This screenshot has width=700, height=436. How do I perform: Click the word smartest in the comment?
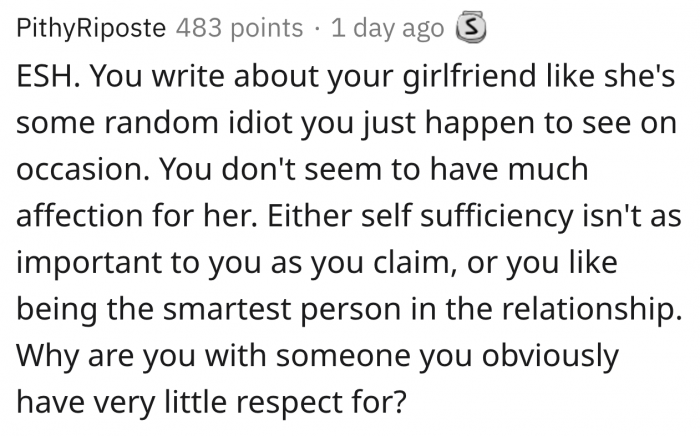click(x=227, y=310)
